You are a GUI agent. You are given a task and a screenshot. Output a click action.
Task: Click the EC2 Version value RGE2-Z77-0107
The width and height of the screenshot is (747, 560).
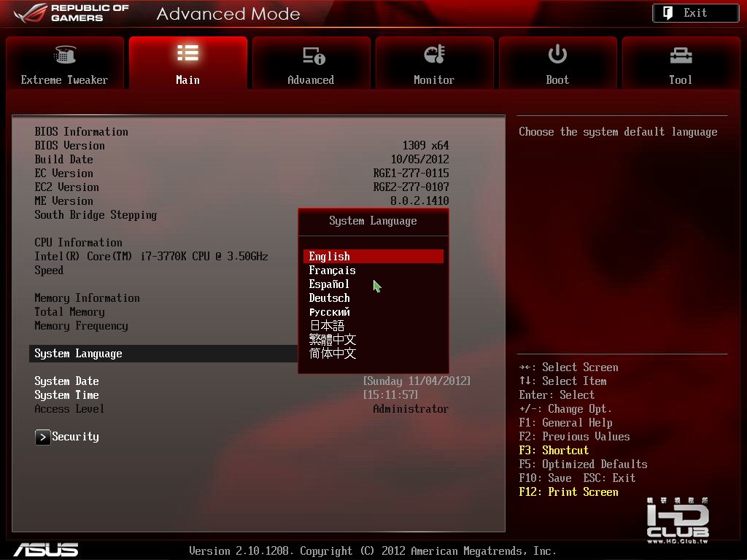[411, 187]
